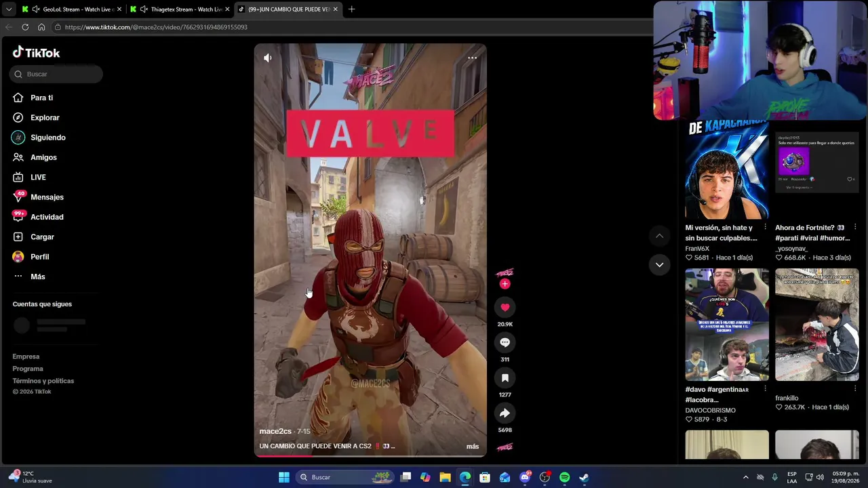Close the GeoLoL Stream tab

[119, 9]
